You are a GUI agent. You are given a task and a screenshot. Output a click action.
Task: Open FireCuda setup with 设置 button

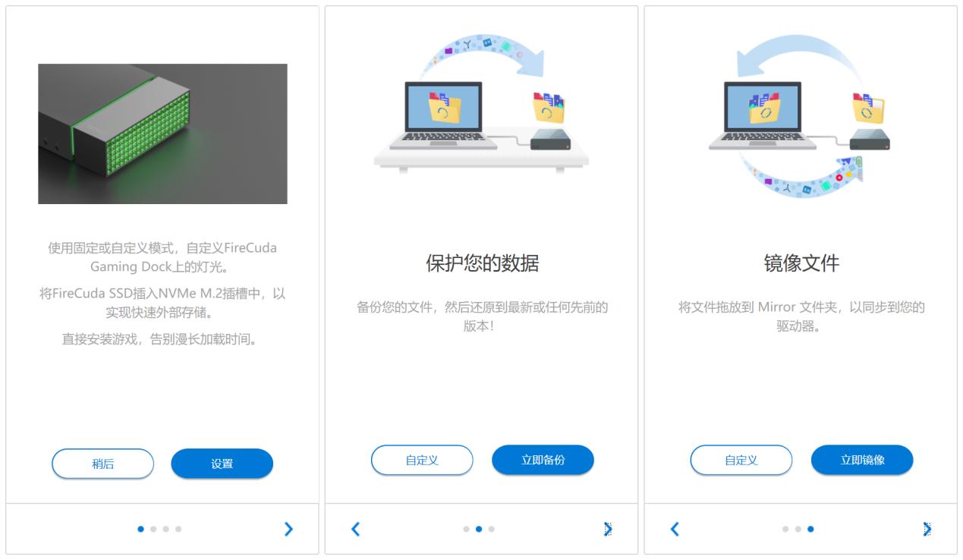click(222, 464)
